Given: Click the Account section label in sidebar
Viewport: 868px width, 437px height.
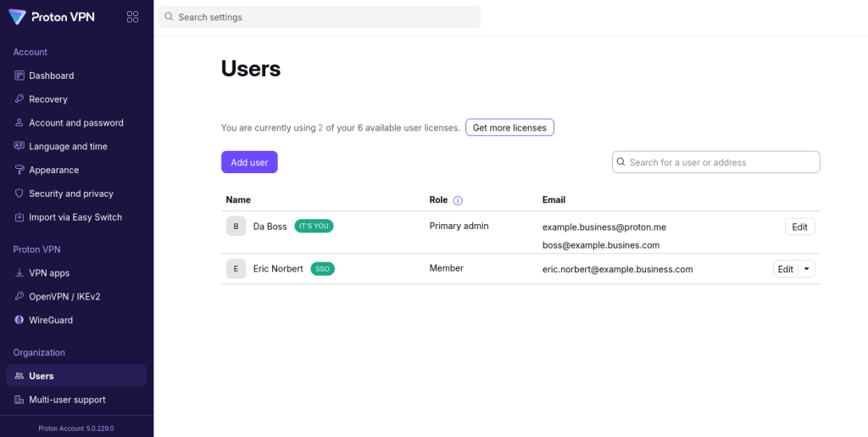Looking at the screenshot, I should click(30, 52).
